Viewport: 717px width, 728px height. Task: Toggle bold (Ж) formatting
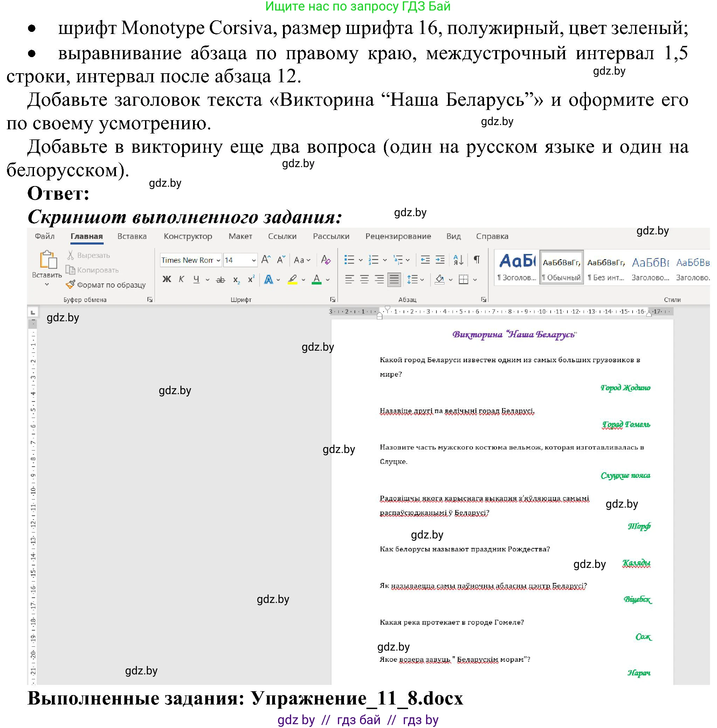166,280
